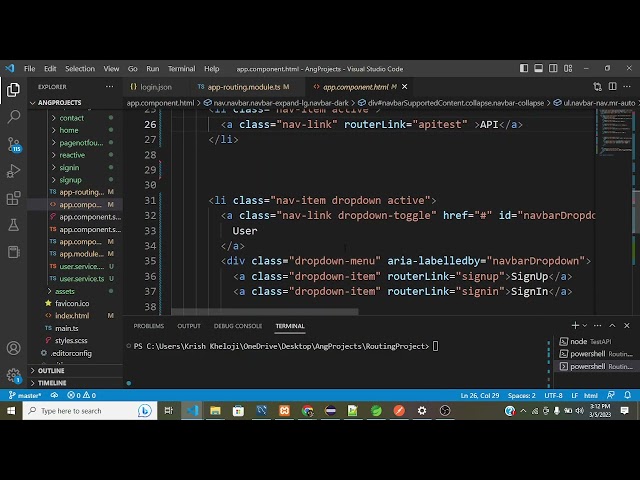Expand the assets folder
640x480 pixels.
(x=65, y=291)
